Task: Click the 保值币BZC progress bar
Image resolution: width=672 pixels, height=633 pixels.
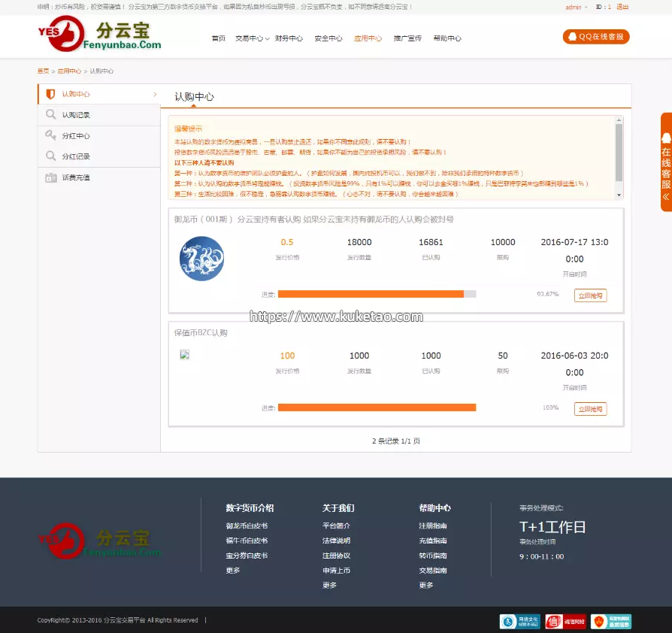Action: [377, 407]
